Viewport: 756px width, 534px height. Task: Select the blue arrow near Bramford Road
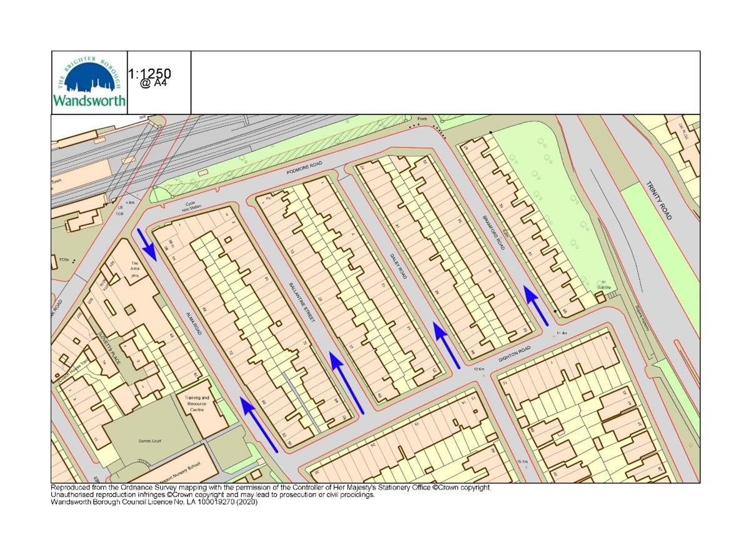534,306
